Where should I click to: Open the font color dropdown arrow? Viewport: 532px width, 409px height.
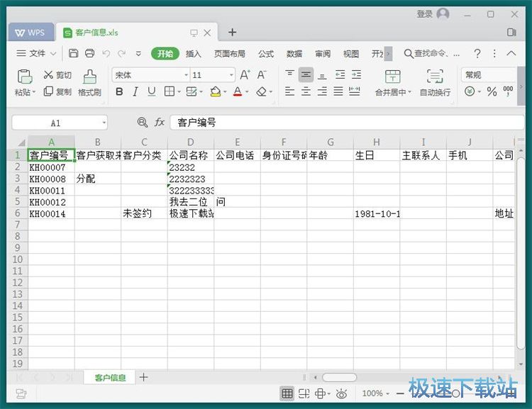point(247,92)
